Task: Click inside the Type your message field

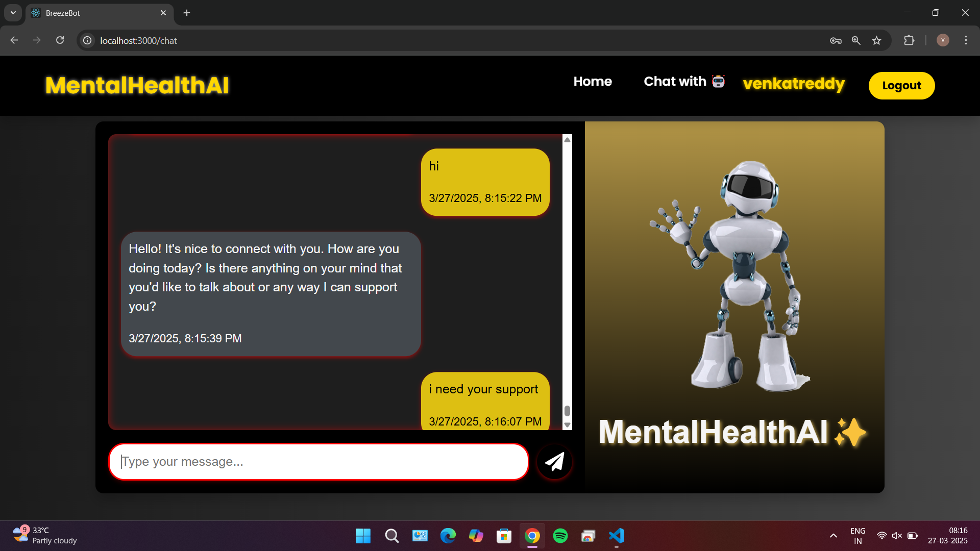Action: click(x=316, y=462)
